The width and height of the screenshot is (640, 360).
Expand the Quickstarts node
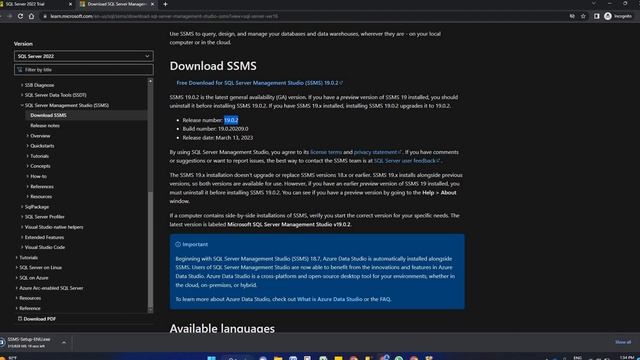tap(28, 146)
